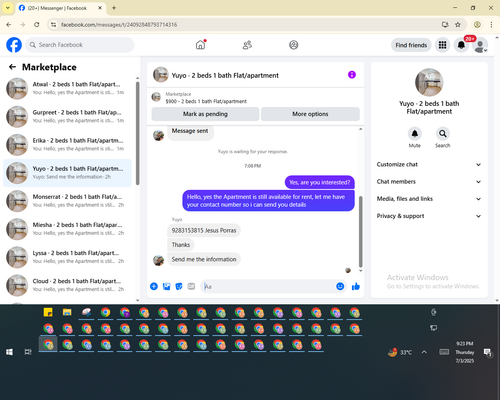Open Chrome's three-dot menu
500x400 pixels.
(x=491, y=24)
